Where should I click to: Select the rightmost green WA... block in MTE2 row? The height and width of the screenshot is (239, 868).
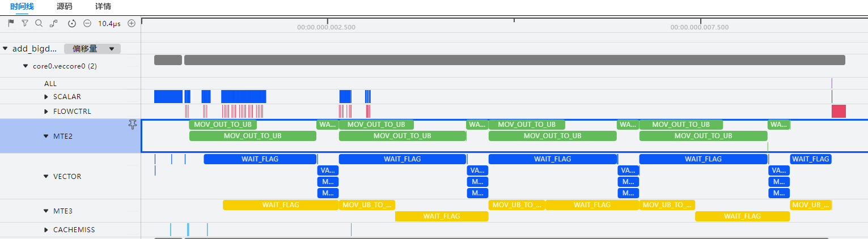(778, 125)
